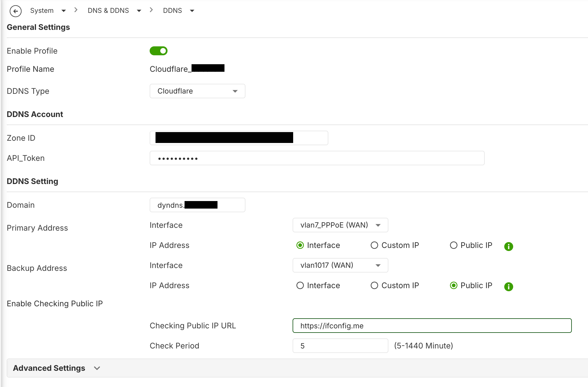Click the Enable Checking Public IP label
Screen dimensions: 588x387
click(x=55, y=304)
